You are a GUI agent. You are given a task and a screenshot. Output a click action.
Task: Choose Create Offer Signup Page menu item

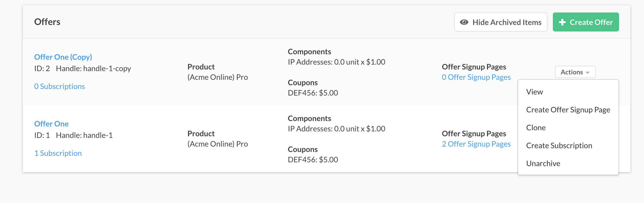568,110
